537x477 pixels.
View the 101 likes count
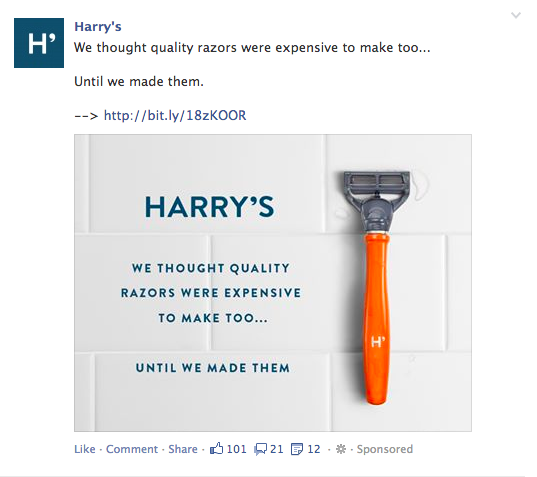236,449
